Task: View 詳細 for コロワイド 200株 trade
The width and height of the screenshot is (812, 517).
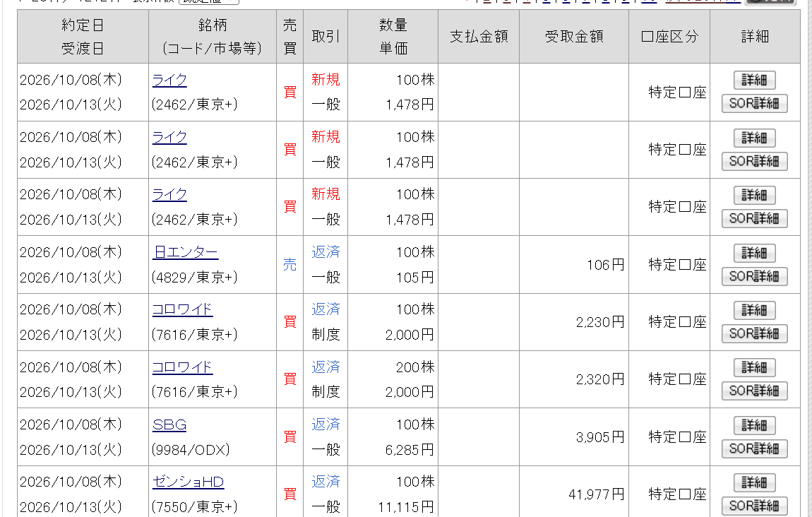Action: tap(755, 368)
